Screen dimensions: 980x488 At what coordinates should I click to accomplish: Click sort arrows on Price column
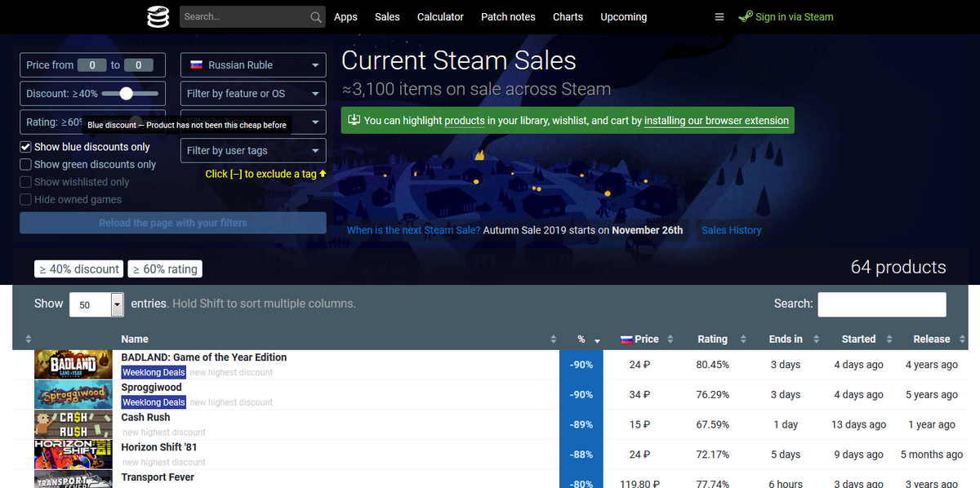pos(670,339)
